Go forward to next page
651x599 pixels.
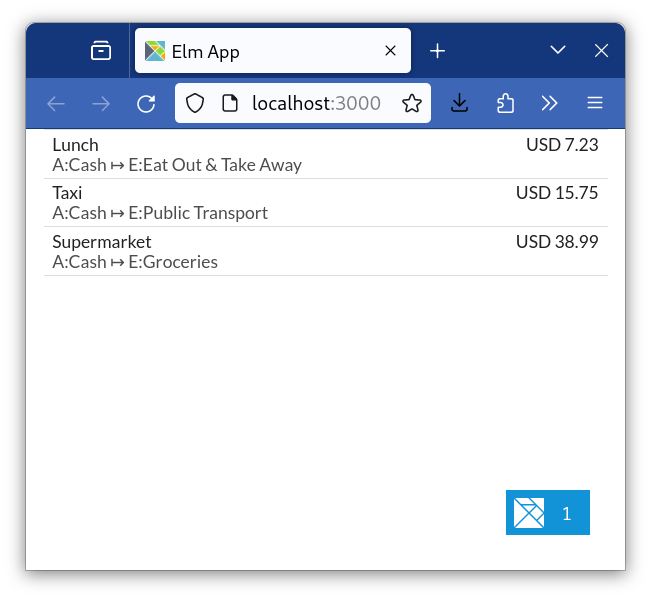tap(101, 103)
